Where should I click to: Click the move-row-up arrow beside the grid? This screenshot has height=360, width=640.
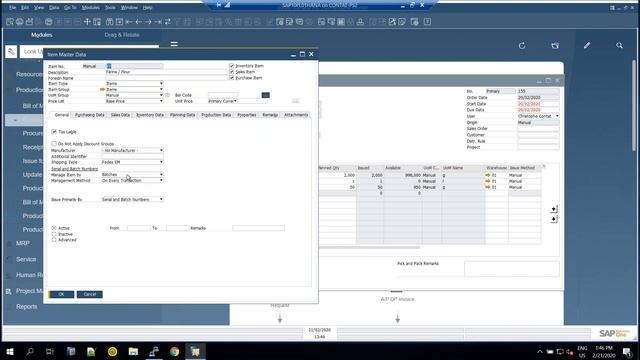[x=554, y=219]
